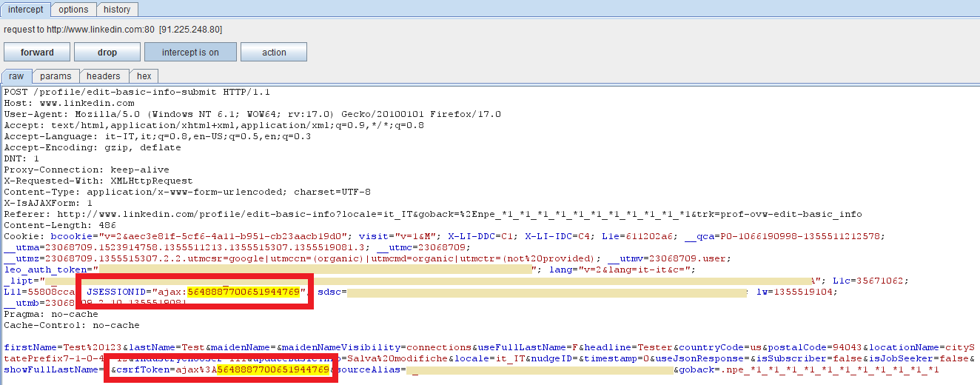Switch to the intercept tab
The height and width of the screenshot is (385, 980).
[x=26, y=10]
